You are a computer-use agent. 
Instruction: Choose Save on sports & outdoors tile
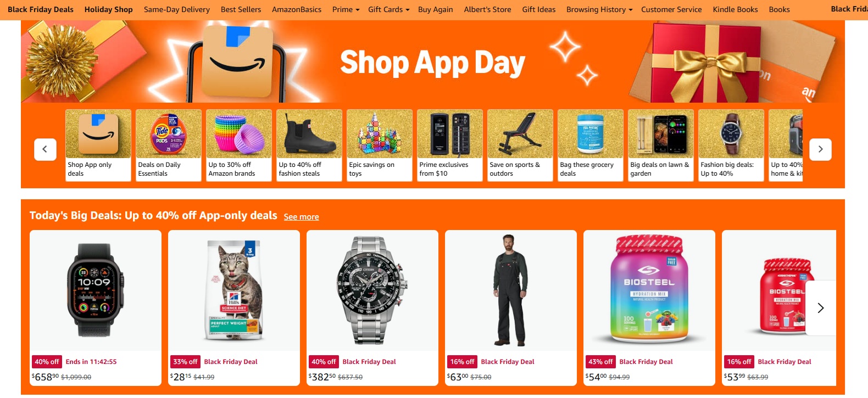[520, 145]
